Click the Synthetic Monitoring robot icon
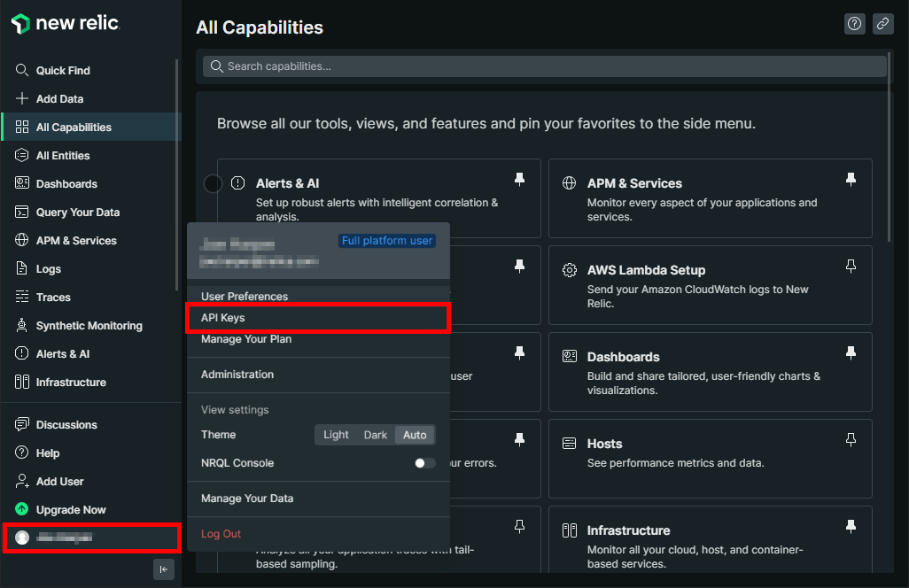This screenshot has width=909, height=588. [22, 325]
